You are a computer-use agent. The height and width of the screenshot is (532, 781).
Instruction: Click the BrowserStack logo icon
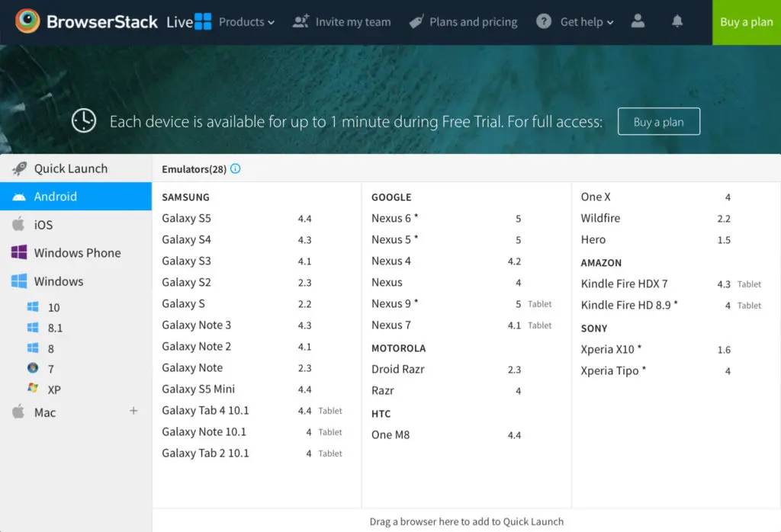point(27,21)
